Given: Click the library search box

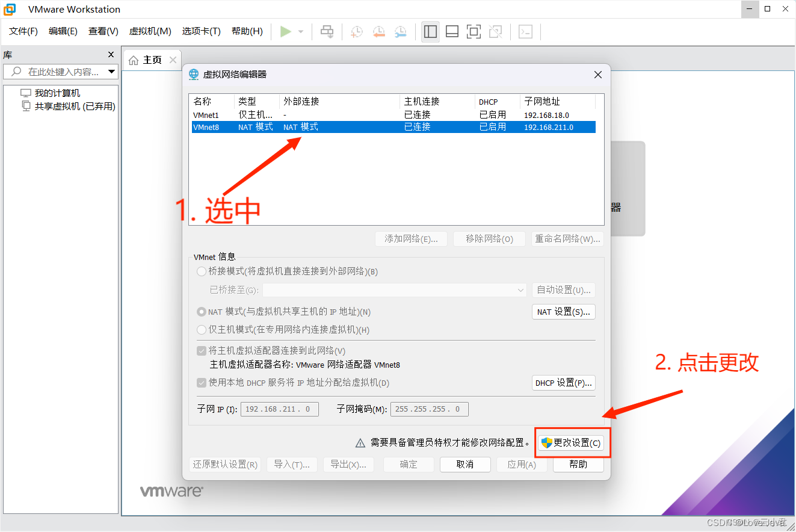Looking at the screenshot, I should tap(60, 72).
